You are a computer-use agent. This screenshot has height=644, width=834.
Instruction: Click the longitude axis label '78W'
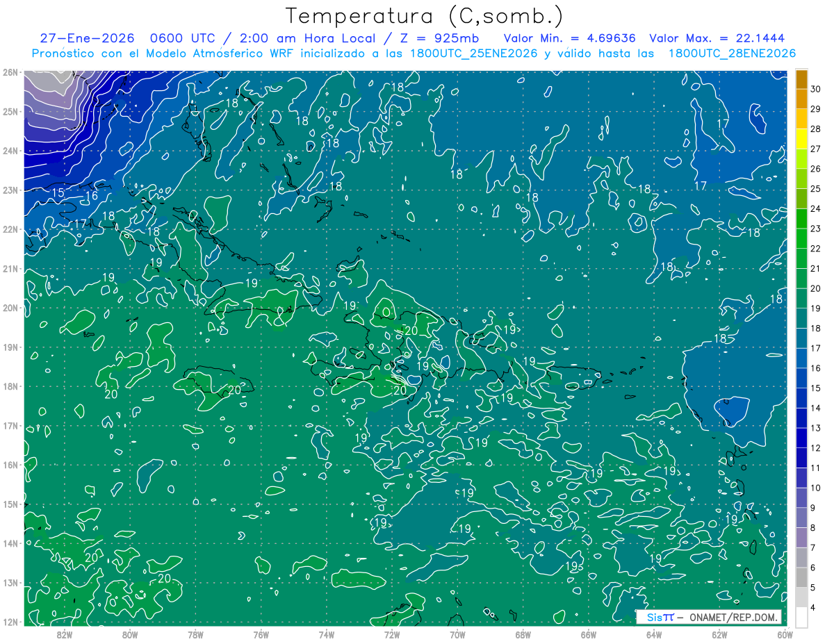pyautogui.click(x=195, y=634)
